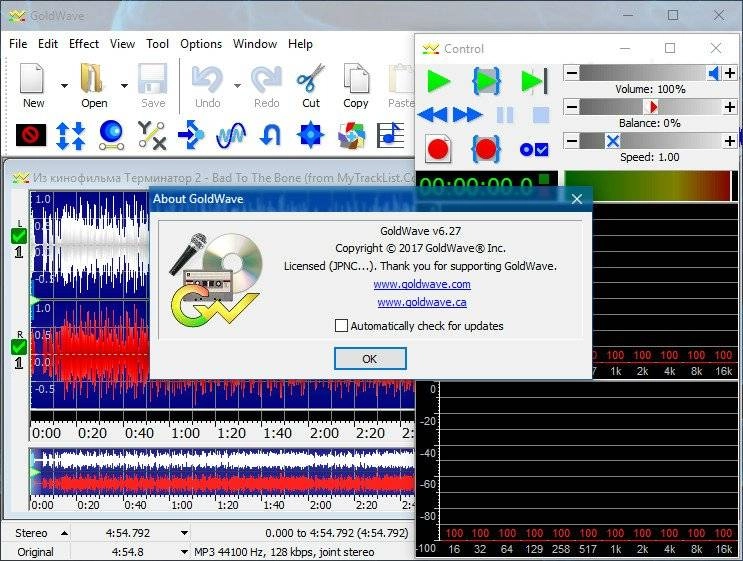Viewport: 743px width, 561px height.
Task: Click the New file toolbar icon
Action: (x=32, y=78)
